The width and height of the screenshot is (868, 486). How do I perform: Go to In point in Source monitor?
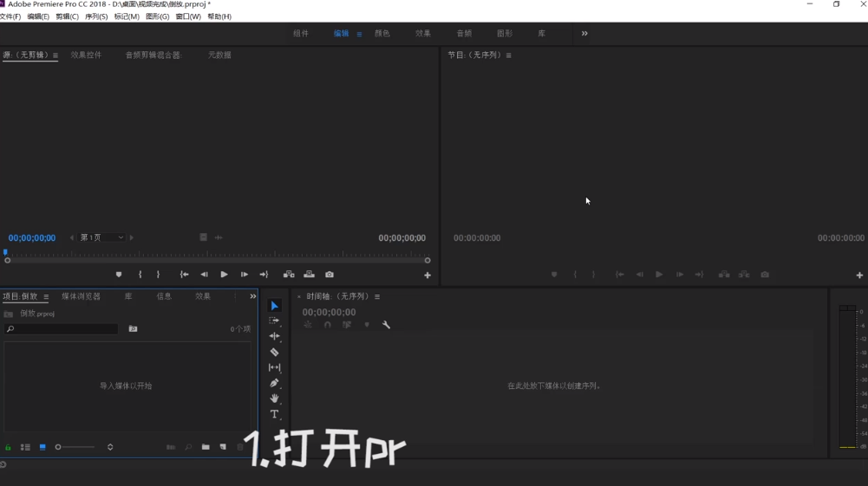click(x=185, y=275)
